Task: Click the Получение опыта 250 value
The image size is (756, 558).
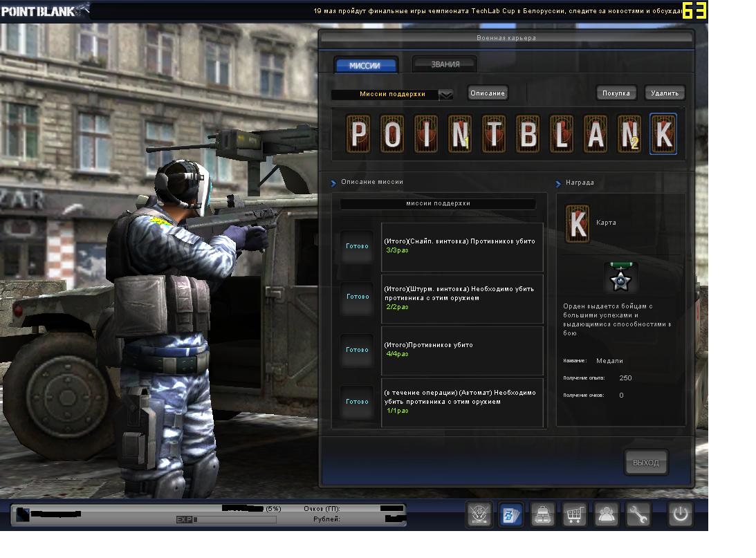Action: pos(625,378)
